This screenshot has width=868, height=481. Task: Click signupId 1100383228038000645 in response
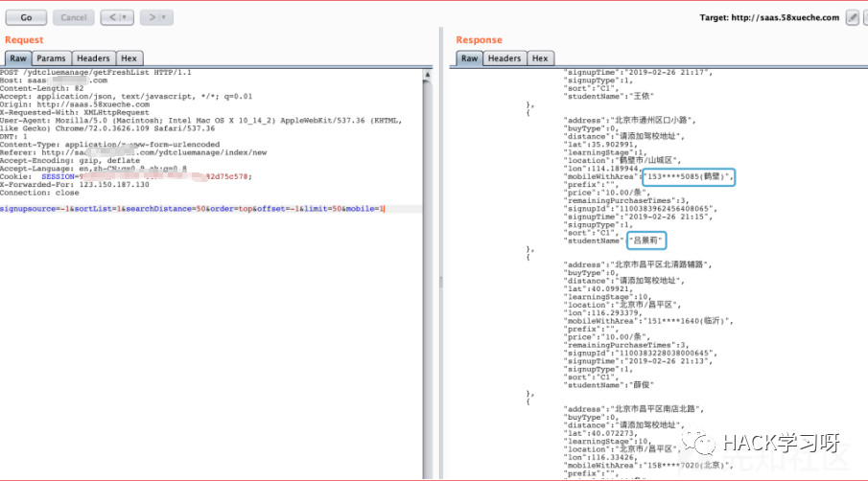pyautogui.click(x=640, y=354)
